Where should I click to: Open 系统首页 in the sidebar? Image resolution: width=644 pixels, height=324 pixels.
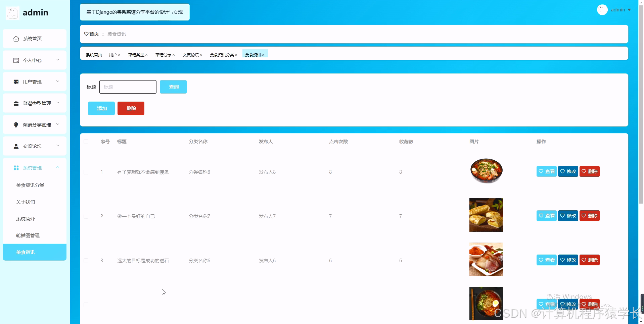pyautogui.click(x=35, y=39)
